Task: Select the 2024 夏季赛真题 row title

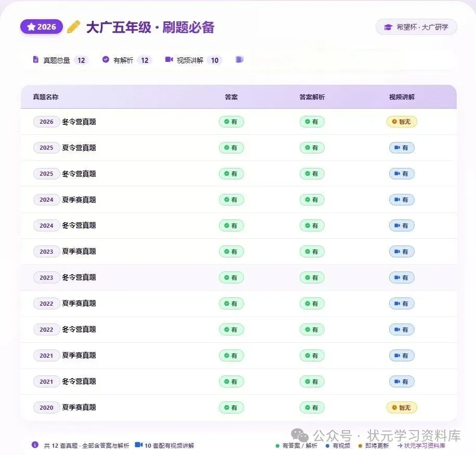Action: pos(79,200)
